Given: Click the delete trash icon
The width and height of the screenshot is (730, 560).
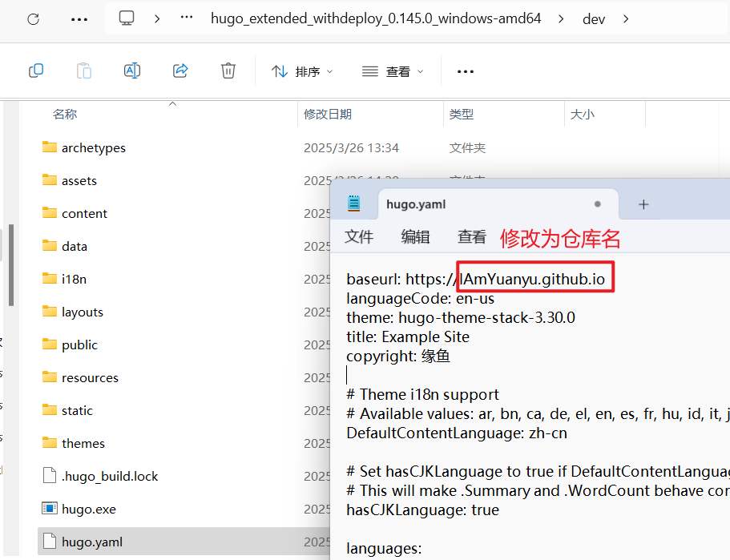Looking at the screenshot, I should [x=228, y=71].
